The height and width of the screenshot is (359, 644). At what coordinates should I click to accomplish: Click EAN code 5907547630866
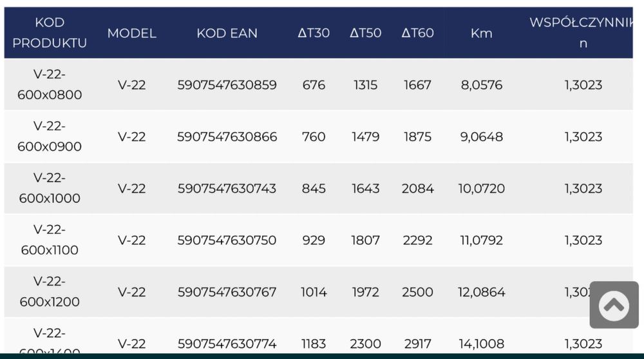click(x=227, y=137)
